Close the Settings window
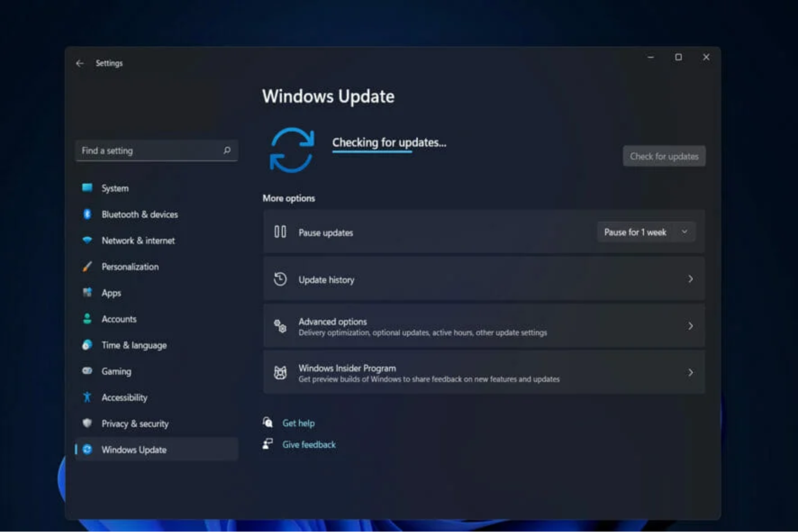The image size is (798, 532). click(706, 57)
